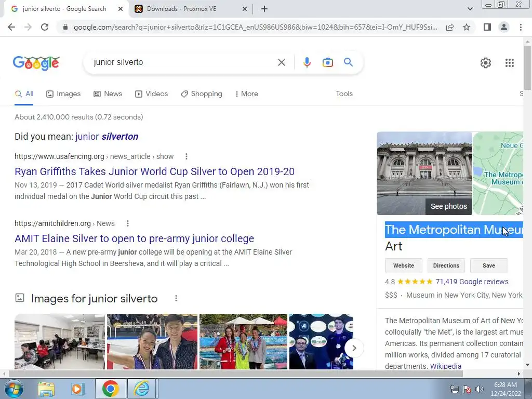Image resolution: width=532 pixels, height=399 pixels.
Task: Switch to Downloads - Proxmox VE tab
Action: coord(191,9)
